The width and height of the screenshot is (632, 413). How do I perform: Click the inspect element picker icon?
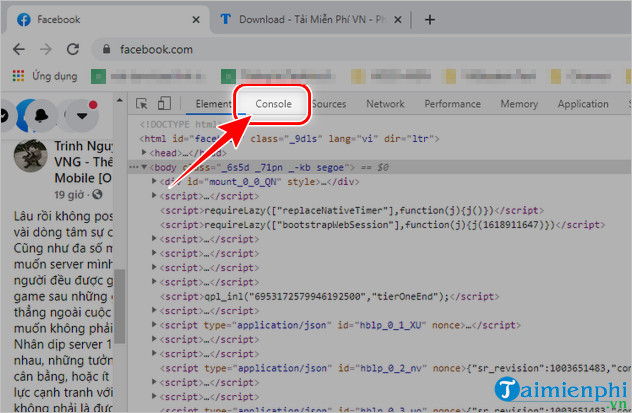point(141,104)
